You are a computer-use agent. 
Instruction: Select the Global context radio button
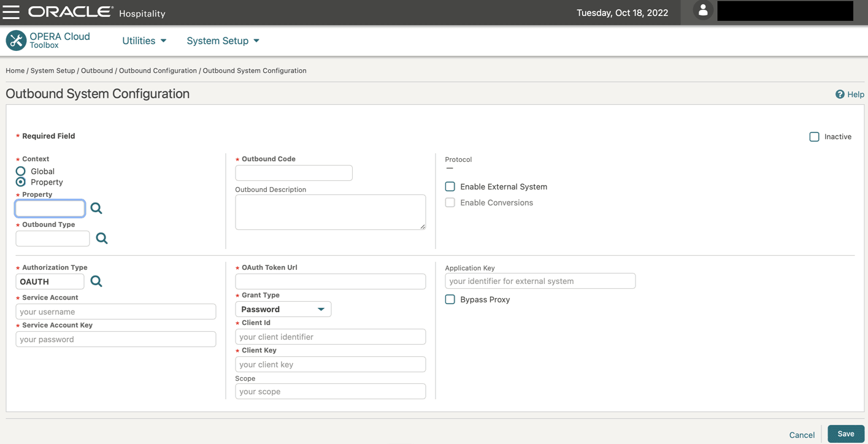(19, 170)
